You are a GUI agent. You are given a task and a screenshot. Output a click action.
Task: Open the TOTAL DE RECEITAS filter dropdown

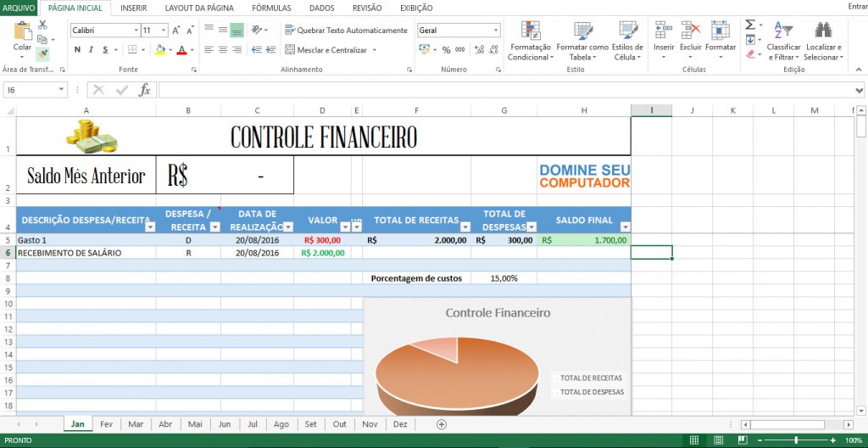(465, 227)
